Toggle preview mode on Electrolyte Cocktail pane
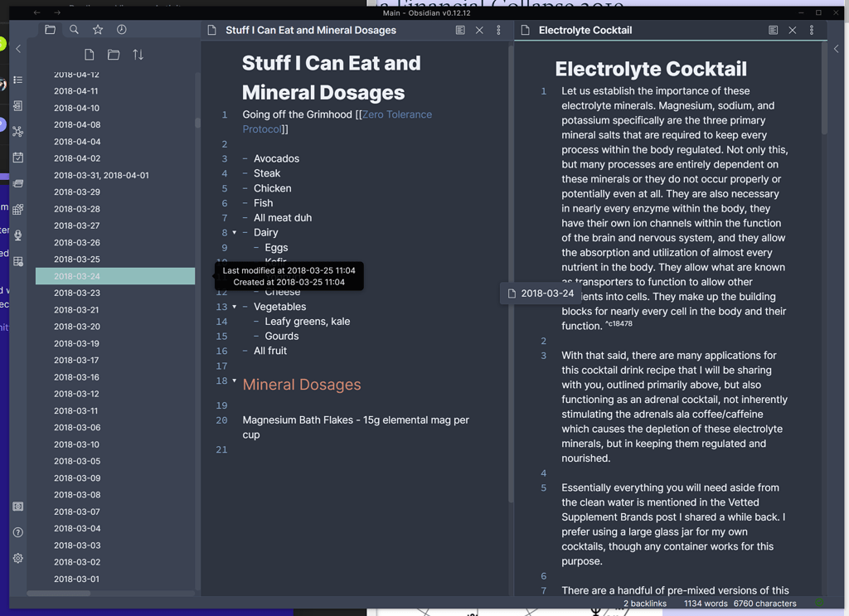849x616 pixels. [x=773, y=29]
